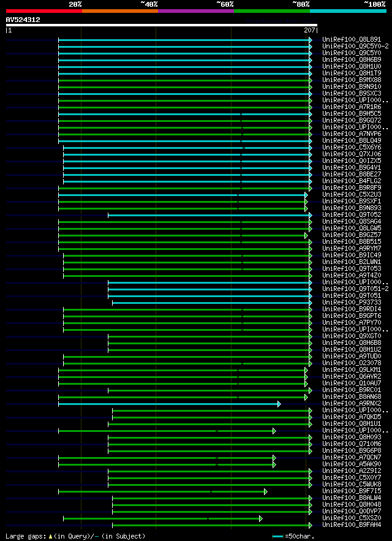Select the UniRef100_A5AK90 label
The width and height of the screenshot is (392, 541).
tap(352, 464)
